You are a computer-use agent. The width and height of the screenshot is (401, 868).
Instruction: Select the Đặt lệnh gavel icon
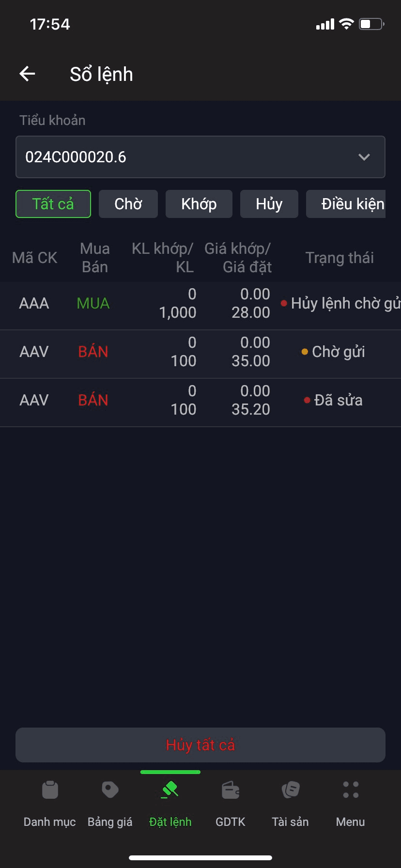click(x=170, y=790)
